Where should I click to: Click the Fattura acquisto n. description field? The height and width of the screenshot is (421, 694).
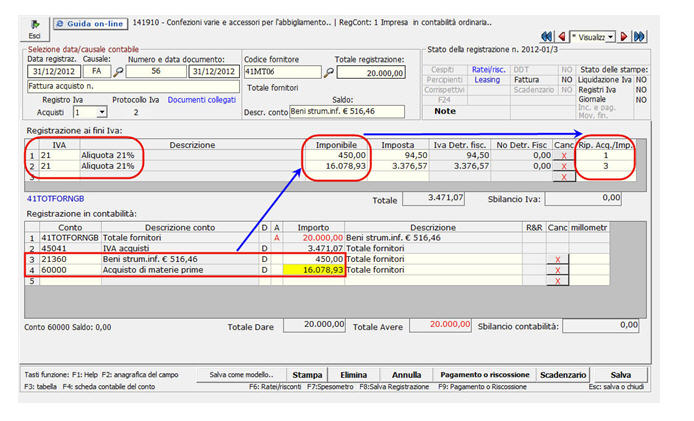[133, 86]
